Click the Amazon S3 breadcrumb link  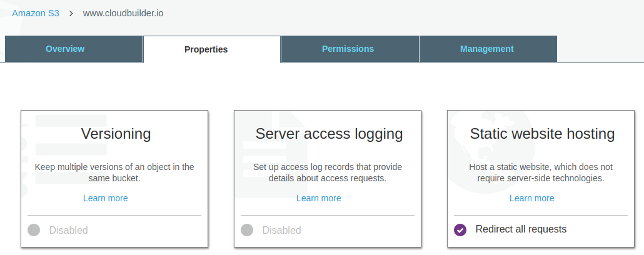(x=36, y=12)
